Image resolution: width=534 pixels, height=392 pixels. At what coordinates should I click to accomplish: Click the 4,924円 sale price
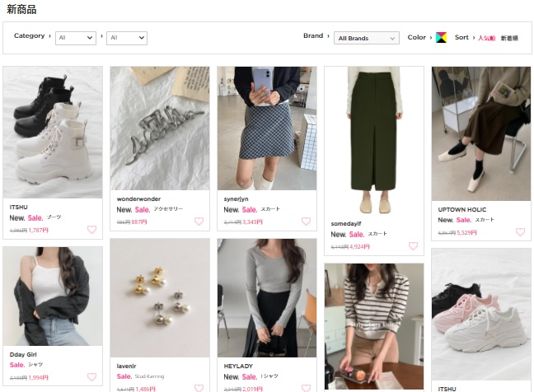click(x=359, y=247)
